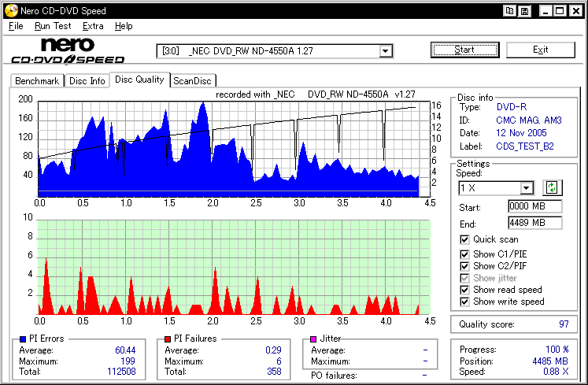Disable Show C1/PIE checkbox
The width and height of the screenshot is (588, 385).
point(464,254)
